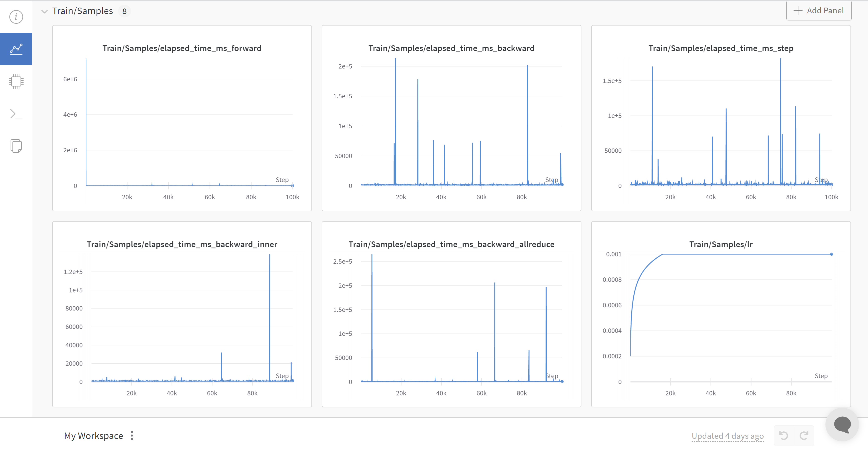
Task: Click the backward_inner chart's 1.2e+5 axis label
Action: [73, 272]
